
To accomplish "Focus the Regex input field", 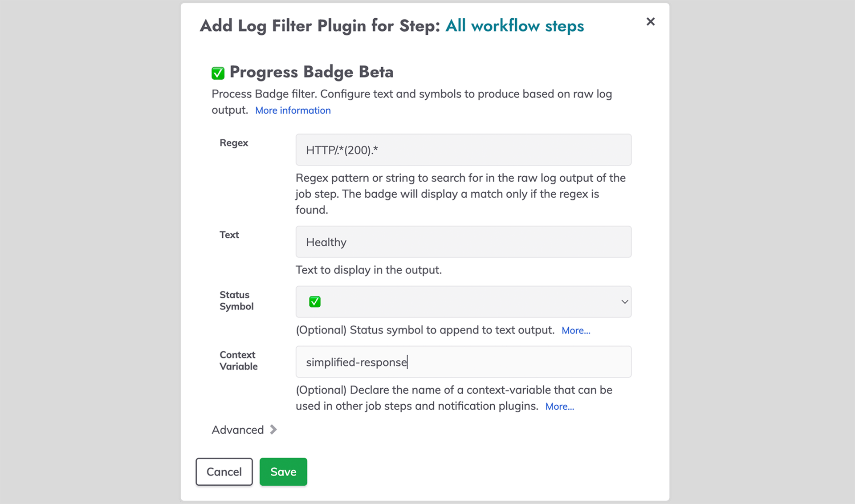I will coord(463,150).
